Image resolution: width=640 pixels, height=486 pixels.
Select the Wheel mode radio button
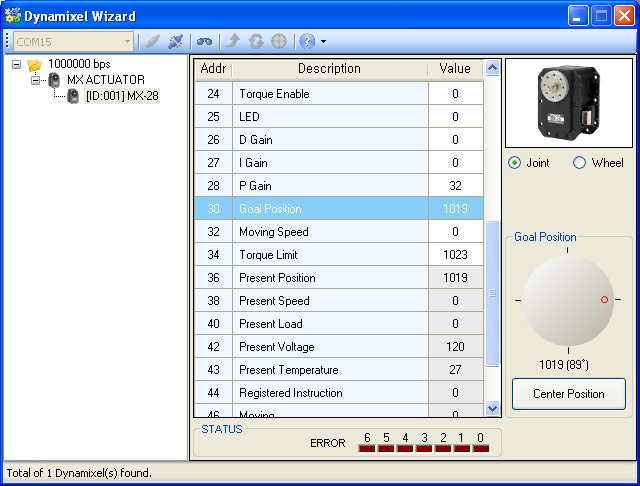pos(580,163)
